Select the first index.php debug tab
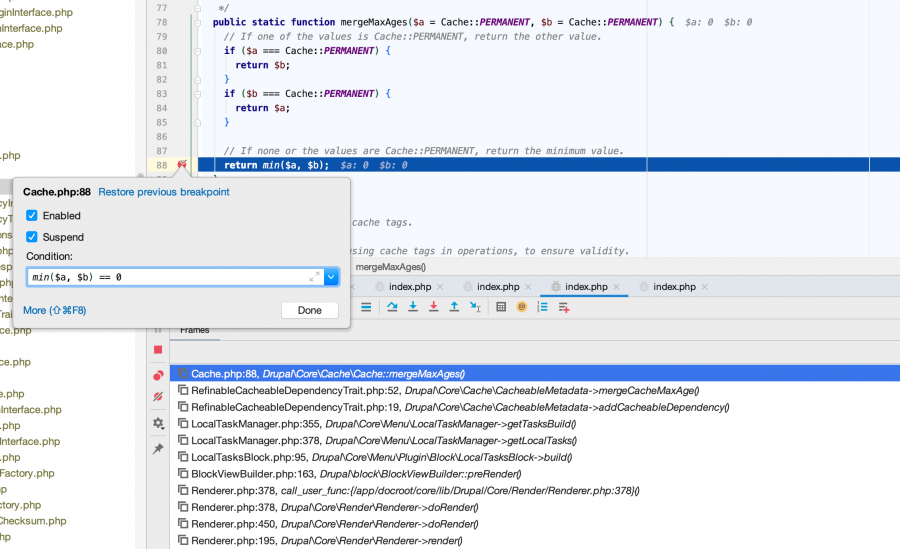 click(x=410, y=287)
